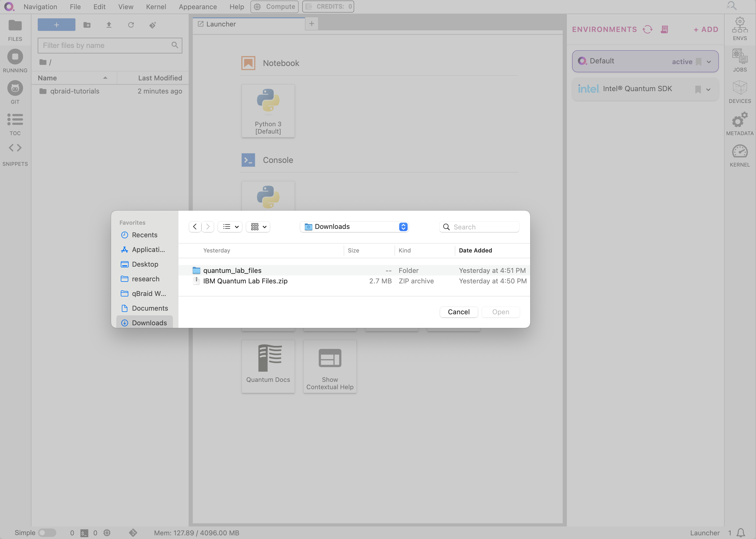The image size is (756, 539).
Task: Open the DEVICES right sidebar panel
Action: tap(740, 92)
